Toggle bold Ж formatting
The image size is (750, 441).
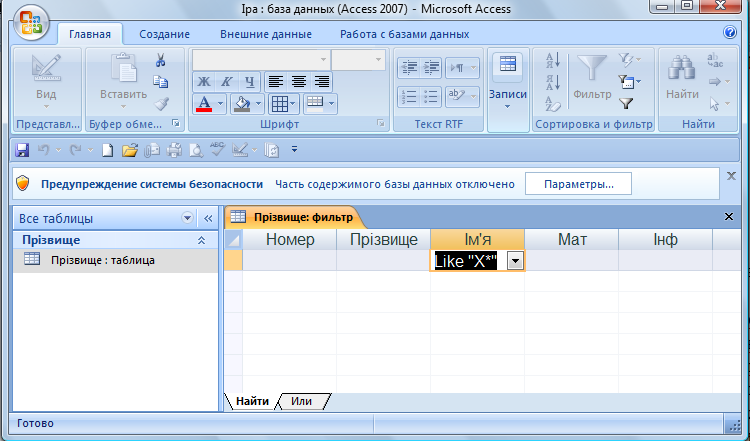click(204, 82)
